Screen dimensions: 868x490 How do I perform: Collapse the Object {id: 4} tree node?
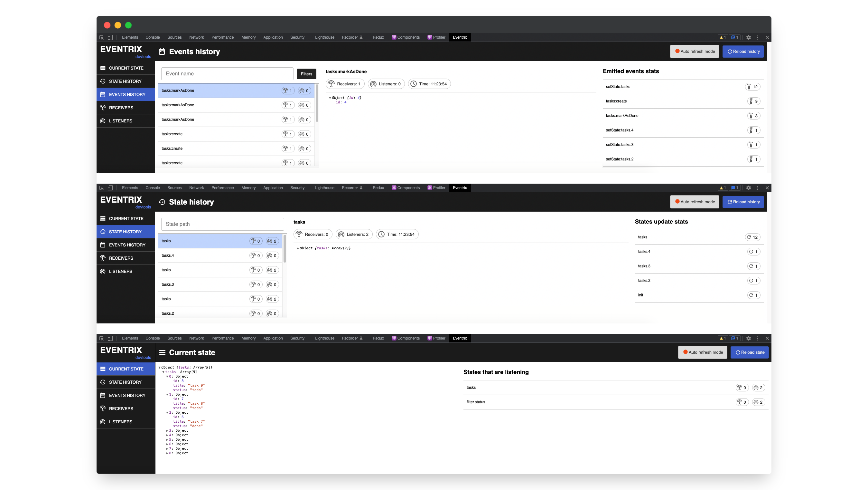330,98
